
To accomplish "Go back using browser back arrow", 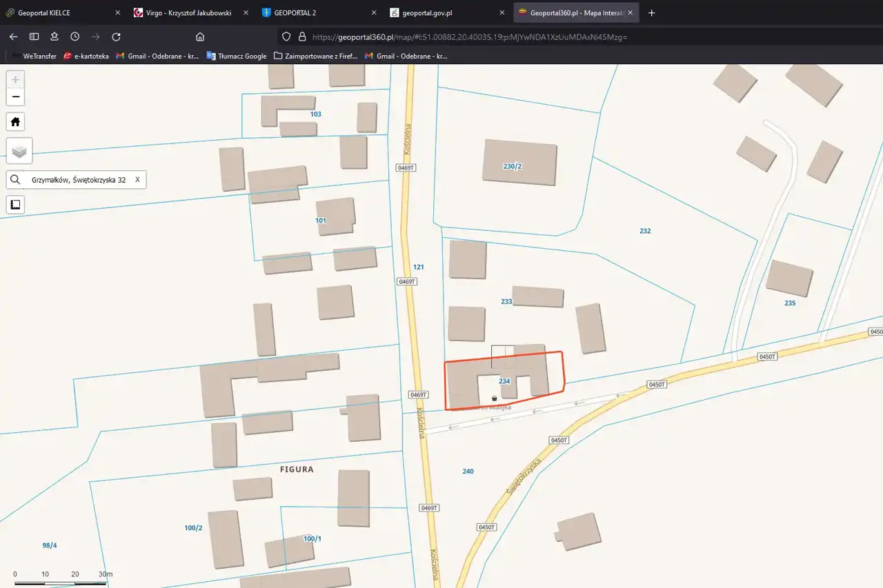I will (13, 37).
